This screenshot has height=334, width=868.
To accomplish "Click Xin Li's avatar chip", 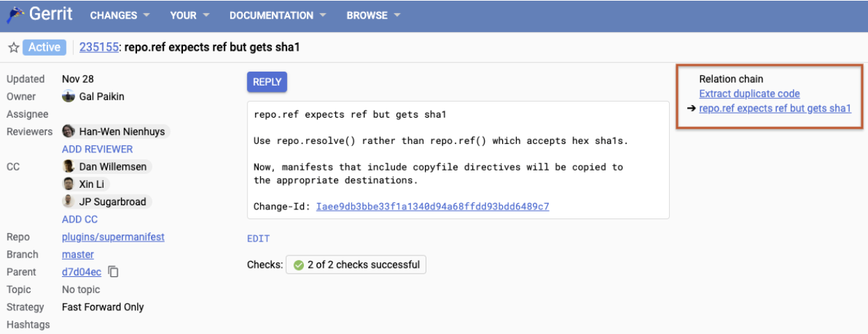I will 69,184.
